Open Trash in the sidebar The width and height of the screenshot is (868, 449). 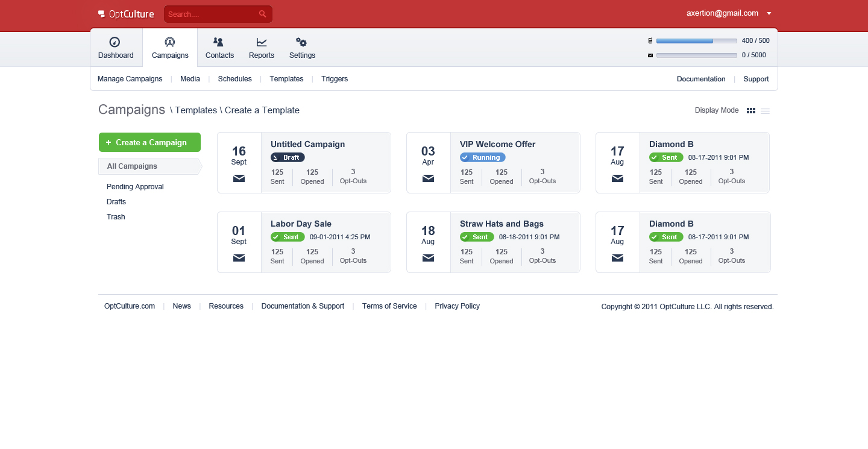click(116, 217)
